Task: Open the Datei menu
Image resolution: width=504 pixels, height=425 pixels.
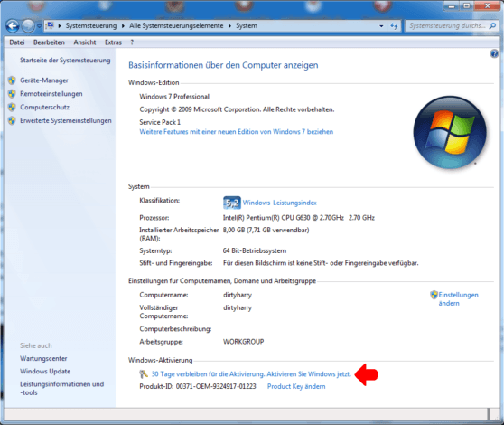Action: point(17,42)
